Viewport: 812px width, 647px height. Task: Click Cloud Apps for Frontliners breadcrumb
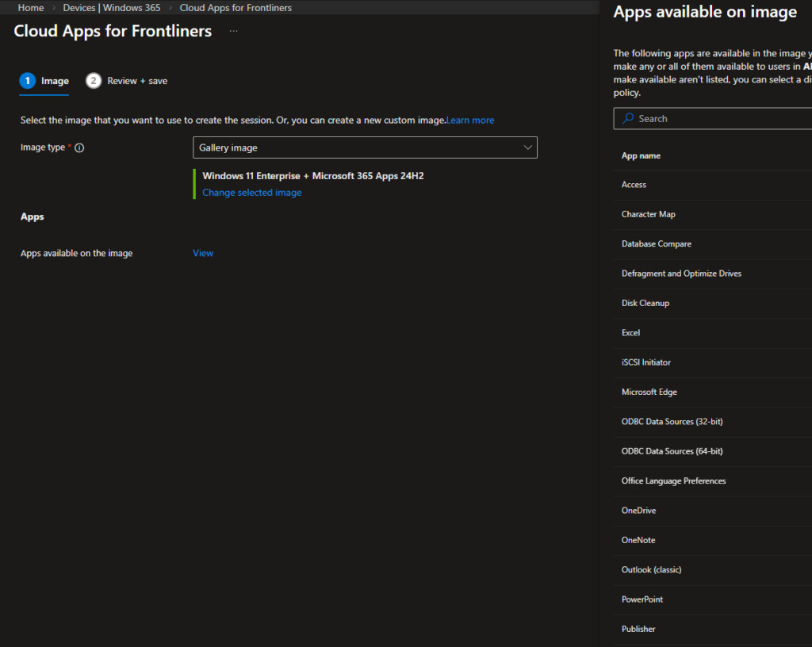point(236,8)
